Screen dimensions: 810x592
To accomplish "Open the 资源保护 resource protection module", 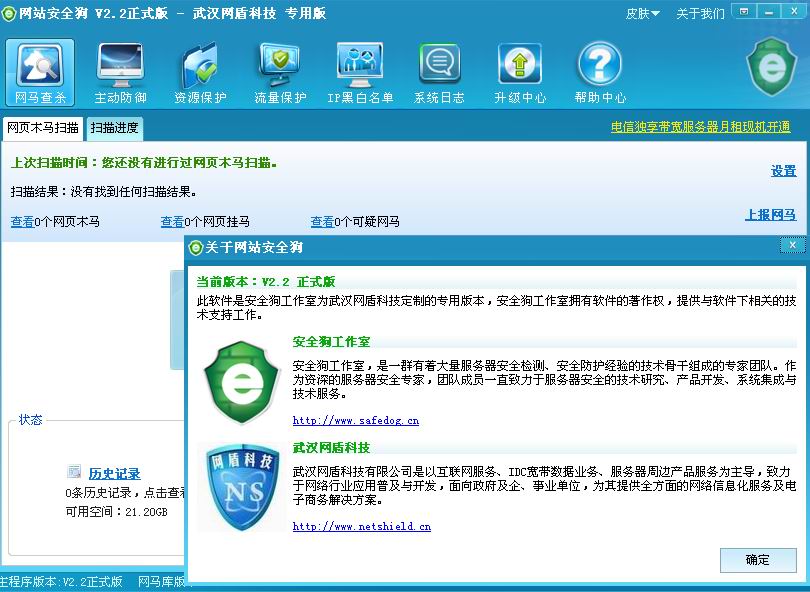I will 200,72.
